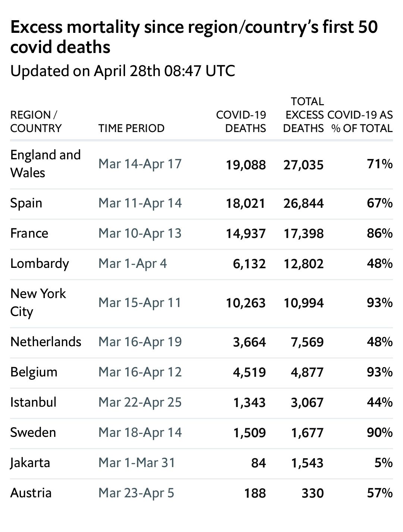The height and width of the screenshot is (532, 403).
Task: Select the England and Wales row label
Action: [45, 164]
